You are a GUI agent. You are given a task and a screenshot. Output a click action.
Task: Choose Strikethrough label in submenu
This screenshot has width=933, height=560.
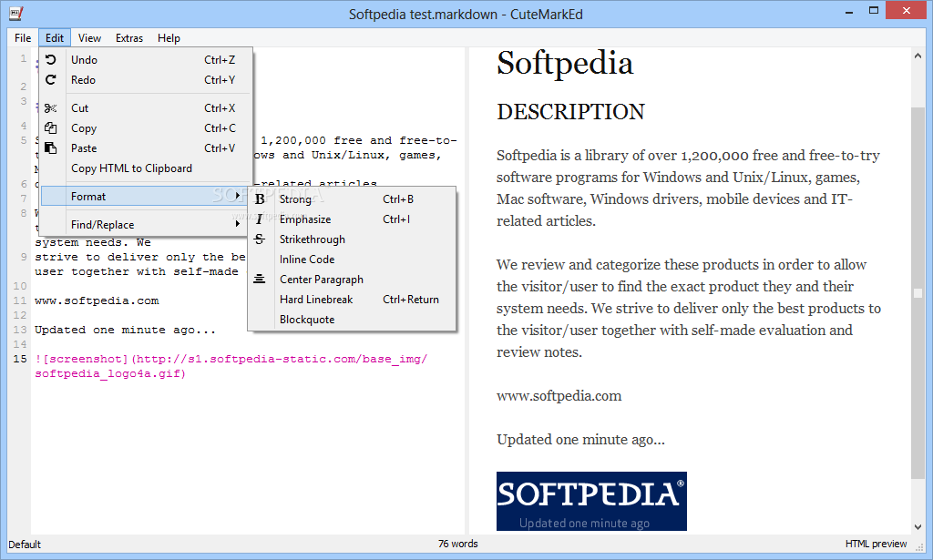pos(313,239)
